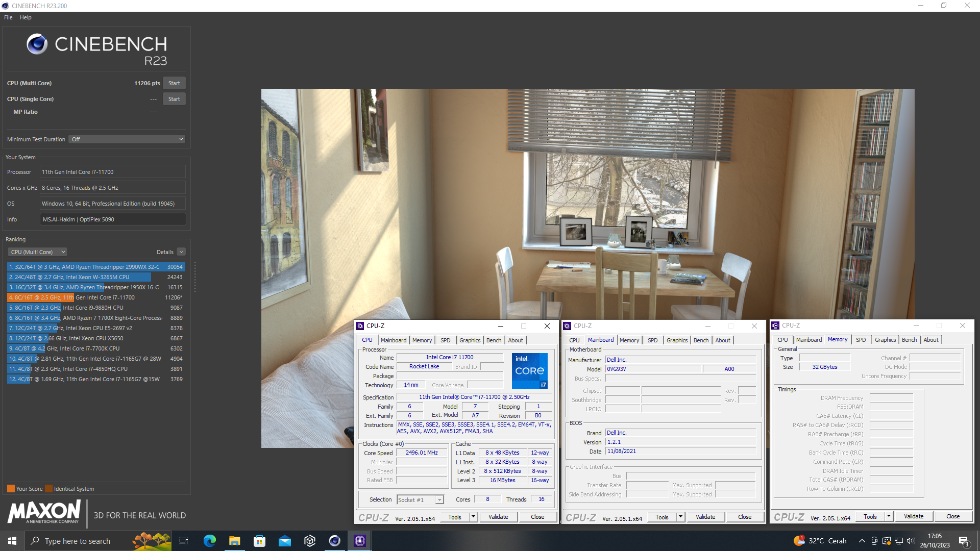Minimize the first CPU-Z window
The width and height of the screenshot is (980, 551).
click(501, 326)
